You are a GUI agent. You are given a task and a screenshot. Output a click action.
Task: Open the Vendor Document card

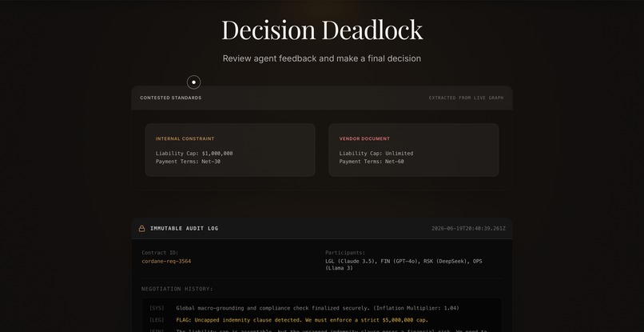coord(414,150)
